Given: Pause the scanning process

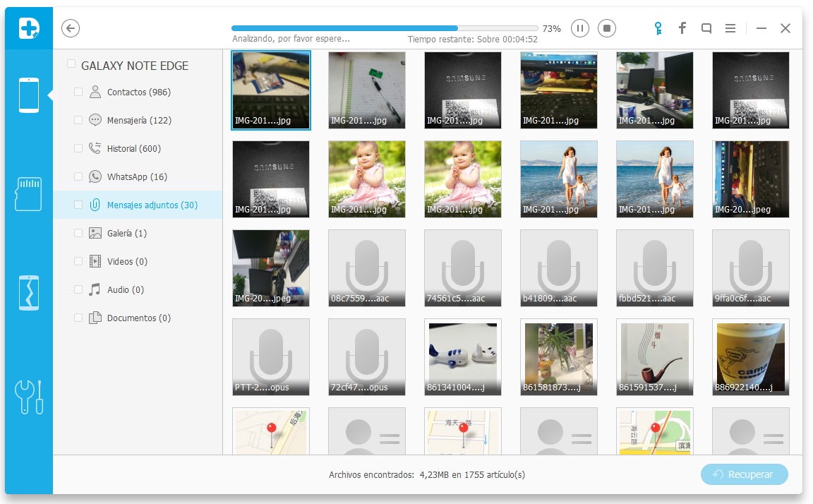Looking at the screenshot, I should pos(579,28).
